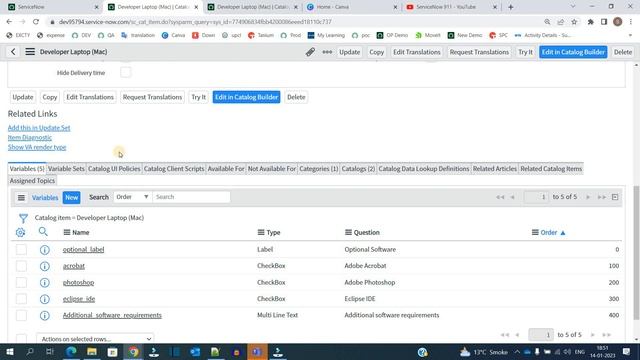640x360 pixels.
Task: Open Actions on selected rows dropdown
Action: [95, 339]
